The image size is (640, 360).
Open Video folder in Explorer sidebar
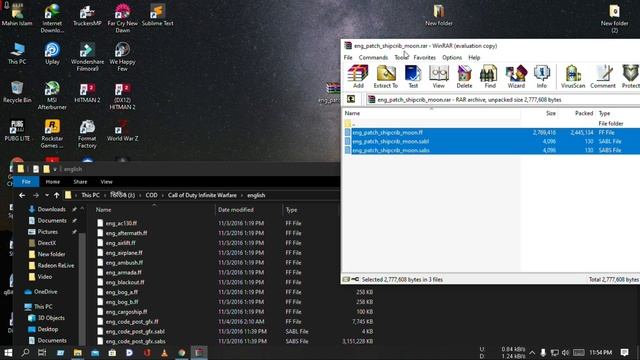tap(44, 276)
